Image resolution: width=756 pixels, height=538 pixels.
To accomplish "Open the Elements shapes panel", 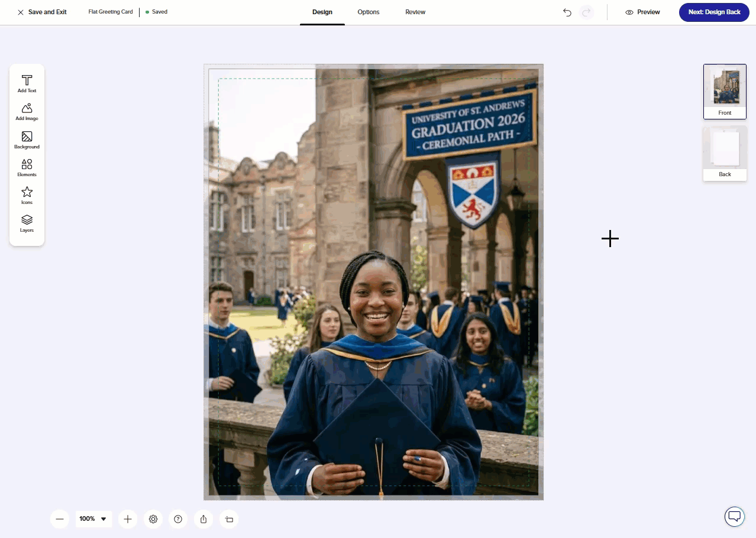I will 27,167.
